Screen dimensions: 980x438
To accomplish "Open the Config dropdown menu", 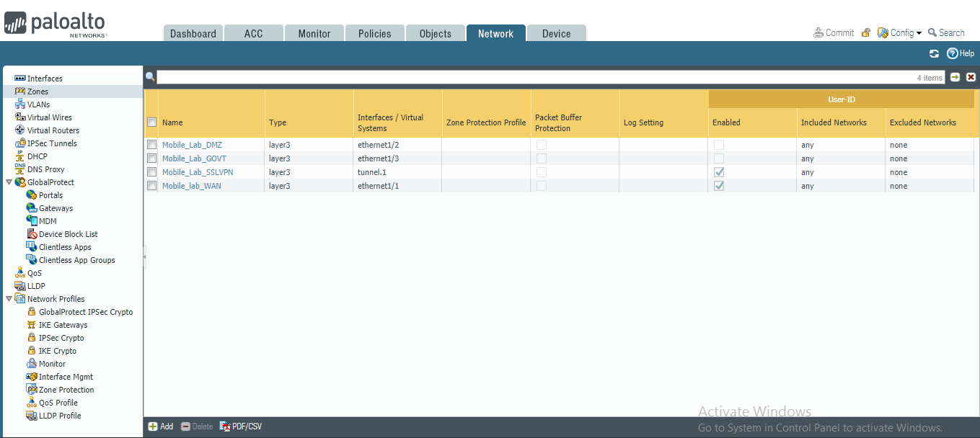I will point(899,32).
